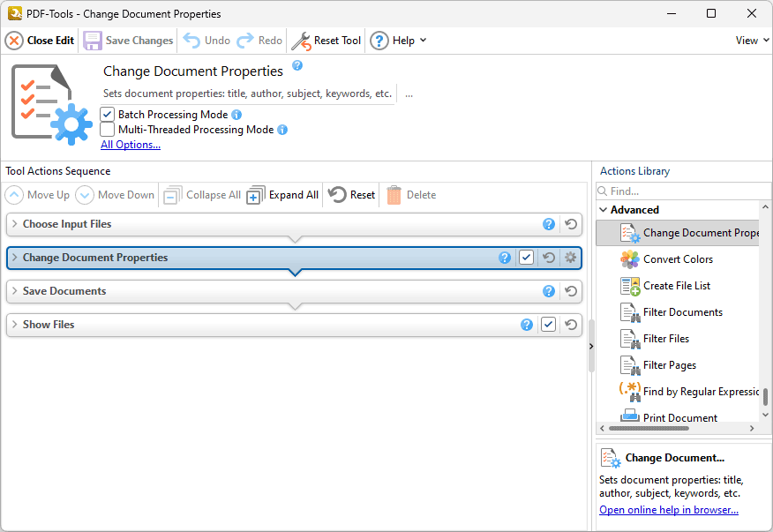The height and width of the screenshot is (532, 773).
Task: Click info icon beside Batch Processing Mode
Action: [x=236, y=115]
